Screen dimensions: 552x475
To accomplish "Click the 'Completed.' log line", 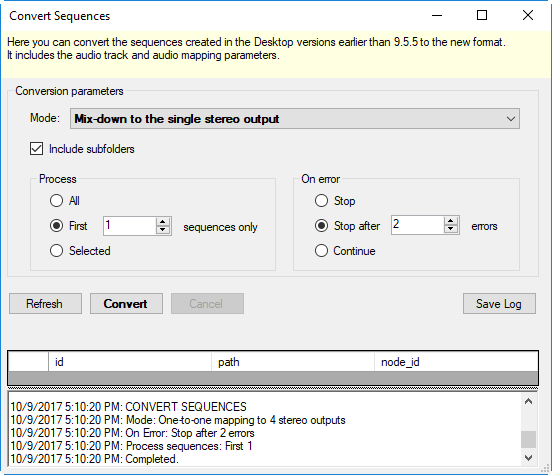I will point(94,459).
